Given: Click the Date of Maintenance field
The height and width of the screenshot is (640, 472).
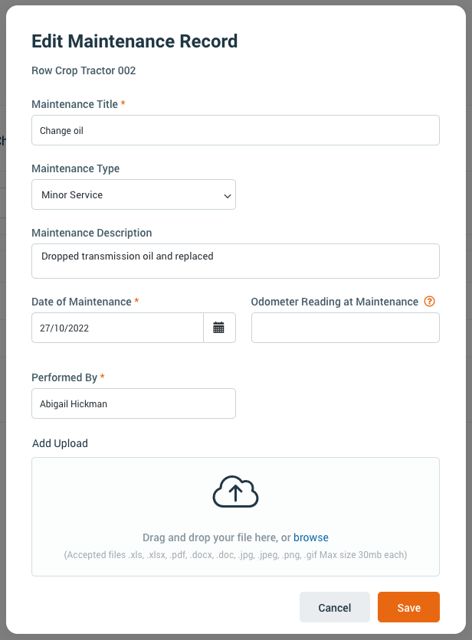Looking at the screenshot, I should click(x=118, y=327).
